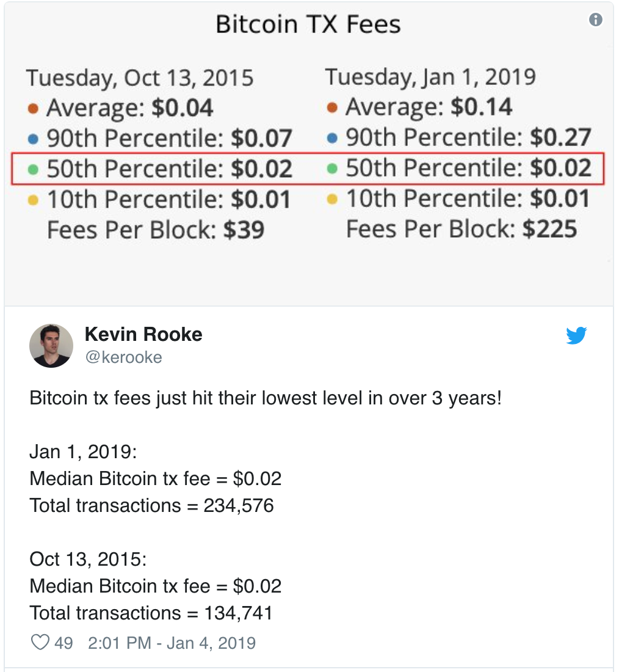Viewport: 619px width, 672px height.
Task: Open Kevin Rooke's profile picture
Action: 51,345
